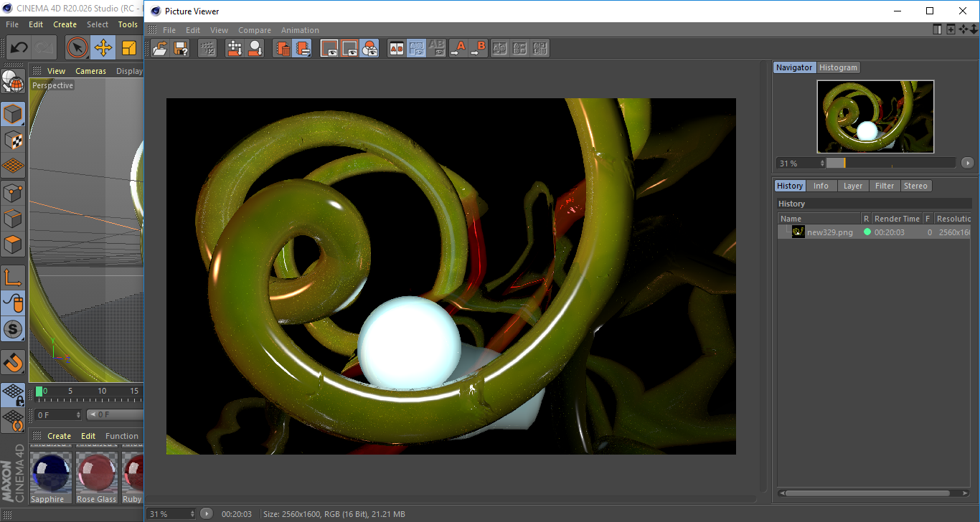Screen dimensions: 980x522
Task: Click the last grayed AB compare icon
Action: tap(540, 48)
